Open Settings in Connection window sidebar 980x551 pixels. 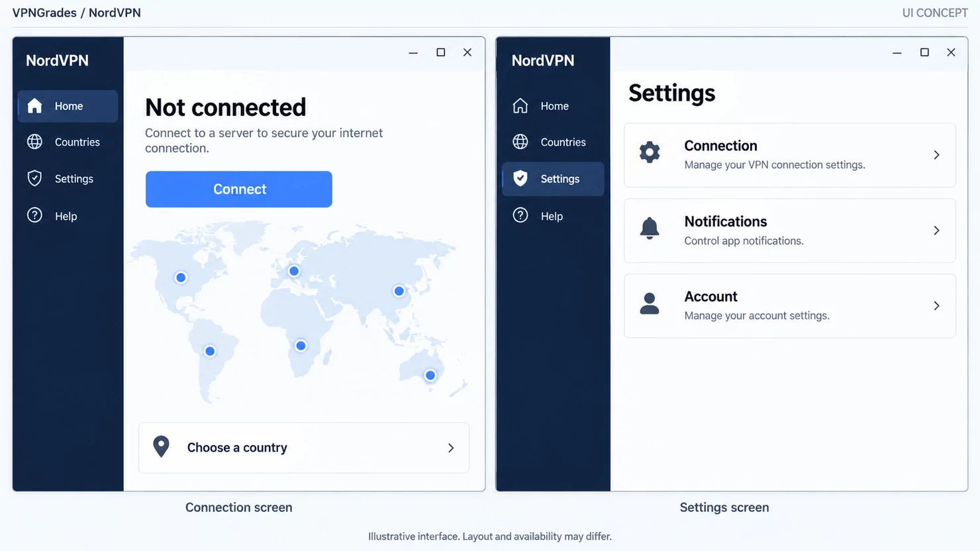coord(68,178)
